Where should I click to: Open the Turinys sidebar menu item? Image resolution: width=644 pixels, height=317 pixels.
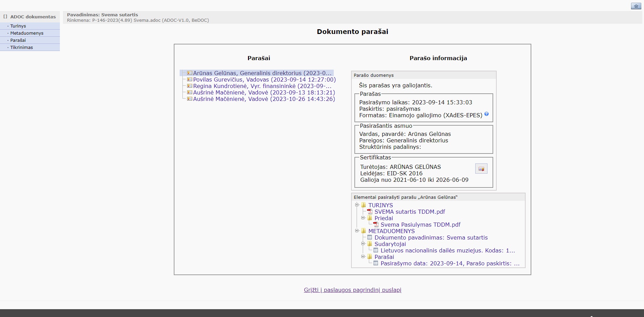pos(18,26)
